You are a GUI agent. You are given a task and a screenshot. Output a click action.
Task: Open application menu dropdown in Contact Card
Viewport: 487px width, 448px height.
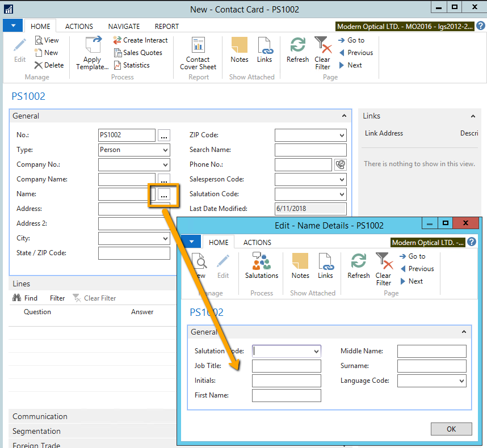coord(12,26)
